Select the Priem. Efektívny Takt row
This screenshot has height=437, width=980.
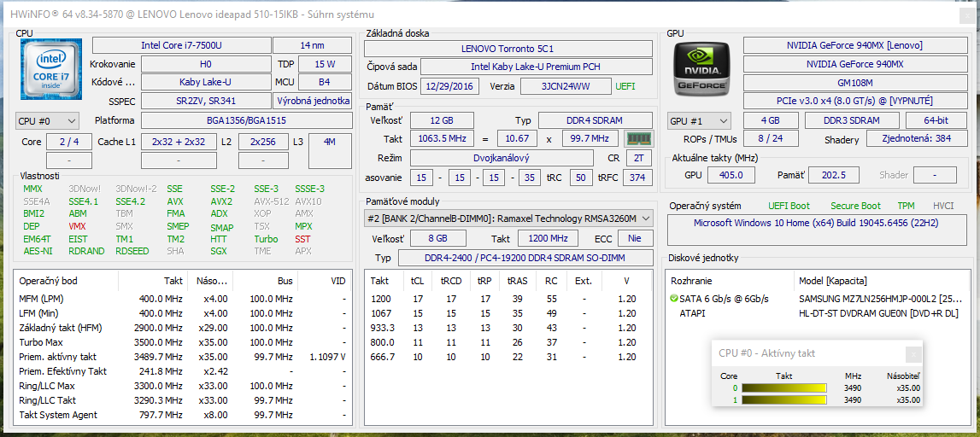(181, 371)
